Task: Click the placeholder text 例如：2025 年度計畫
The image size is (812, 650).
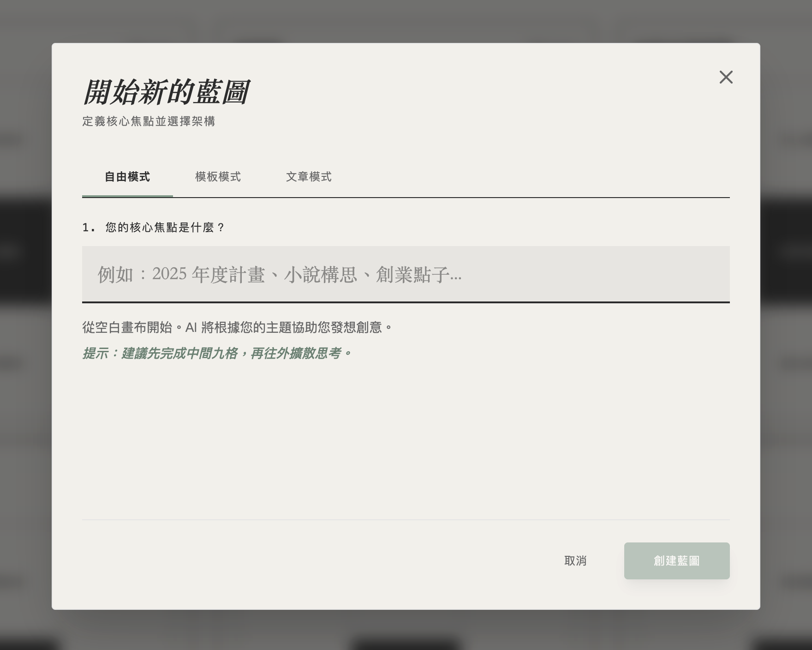Action: (279, 275)
